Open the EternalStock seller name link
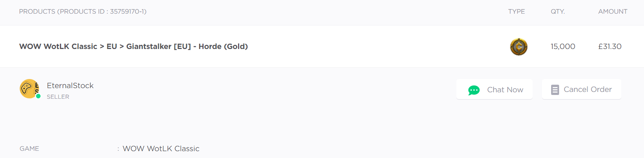Image resolution: width=644 pixels, height=158 pixels. tap(70, 85)
